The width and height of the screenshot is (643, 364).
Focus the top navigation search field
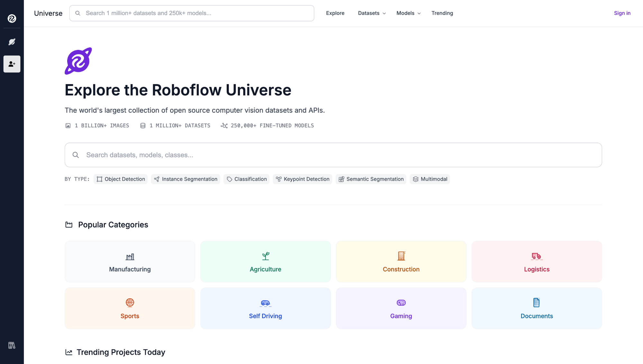[192, 13]
